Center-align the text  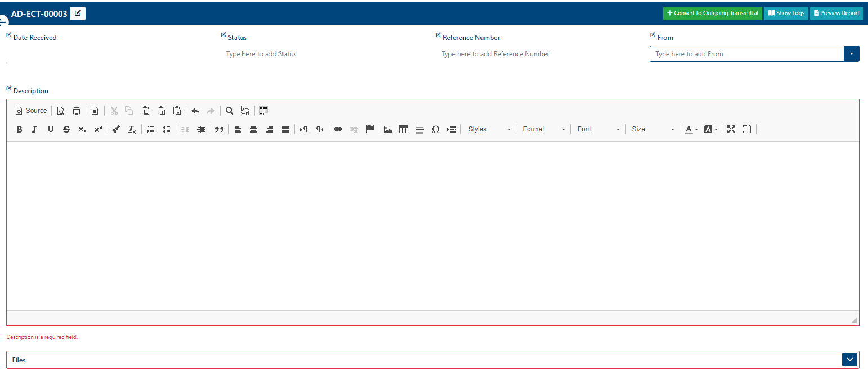pos(254,129)
